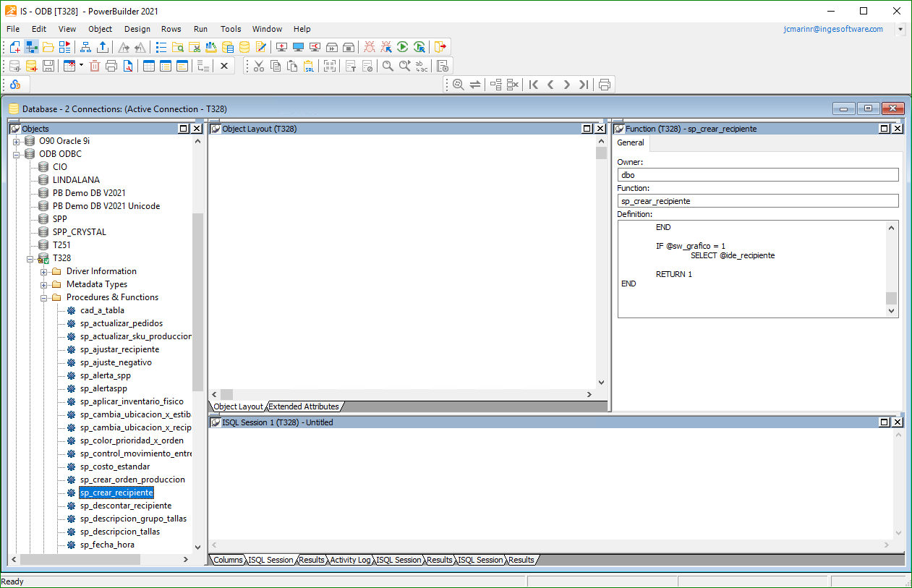The width and height of the screenshot is (912, 588).
Task: Open the dropdown arrow beside the table icon
Action: click(81, 66)
